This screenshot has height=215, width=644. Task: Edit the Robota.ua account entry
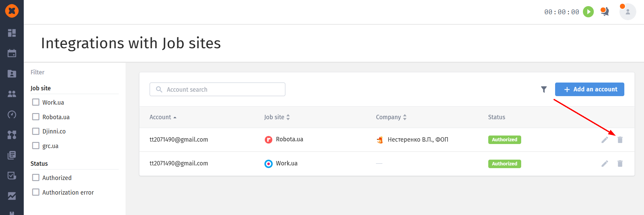[x=605, y=140]
